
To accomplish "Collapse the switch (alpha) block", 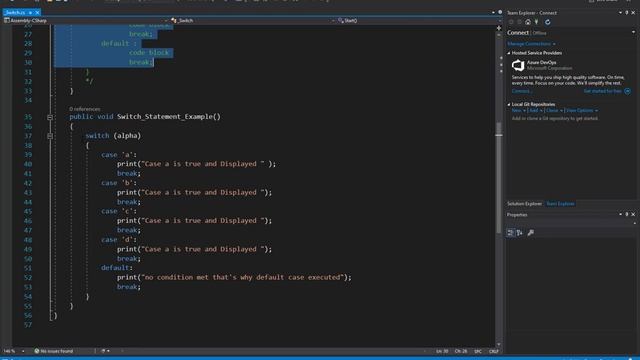I will click(x=50, y=136).
